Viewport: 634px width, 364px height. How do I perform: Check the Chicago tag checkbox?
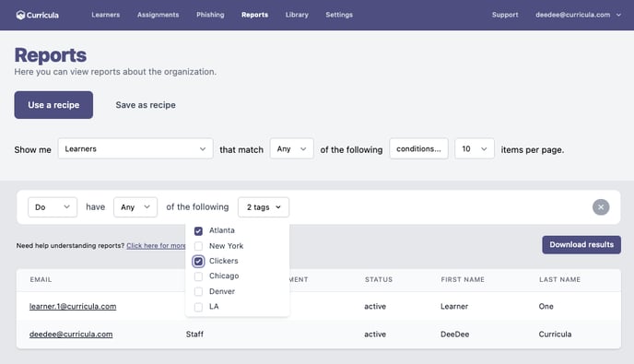(x=198, y=276)
